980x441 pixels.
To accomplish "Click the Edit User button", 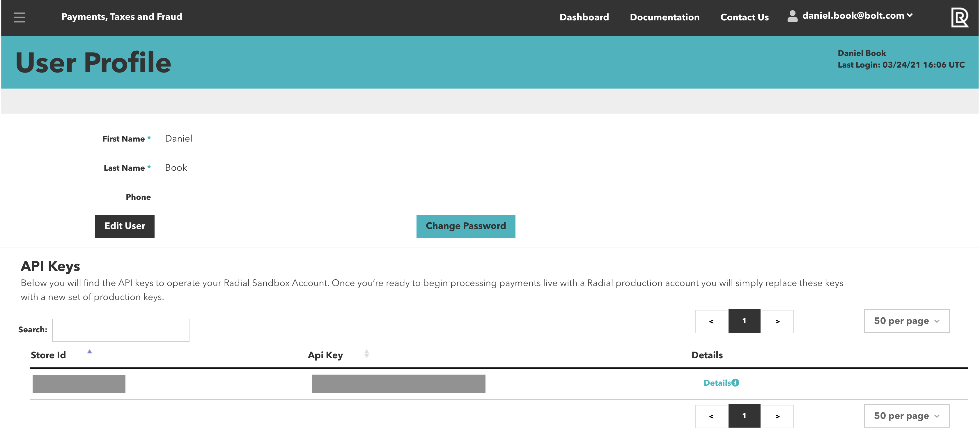I will click(x=125, y=226).
